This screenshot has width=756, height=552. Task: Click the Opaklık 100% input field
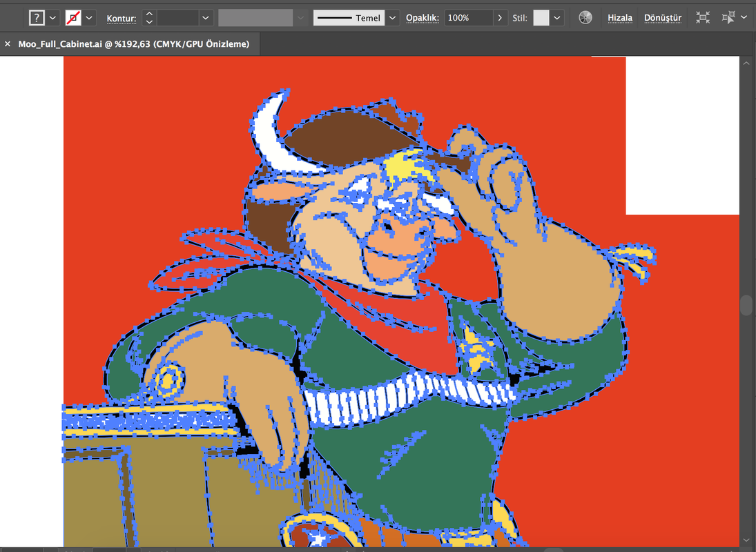469,18
